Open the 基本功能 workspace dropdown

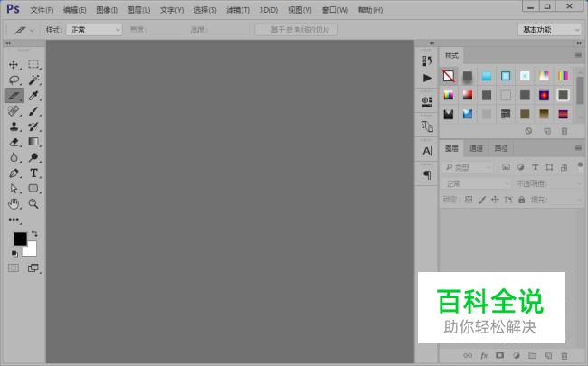coord(549,30)
